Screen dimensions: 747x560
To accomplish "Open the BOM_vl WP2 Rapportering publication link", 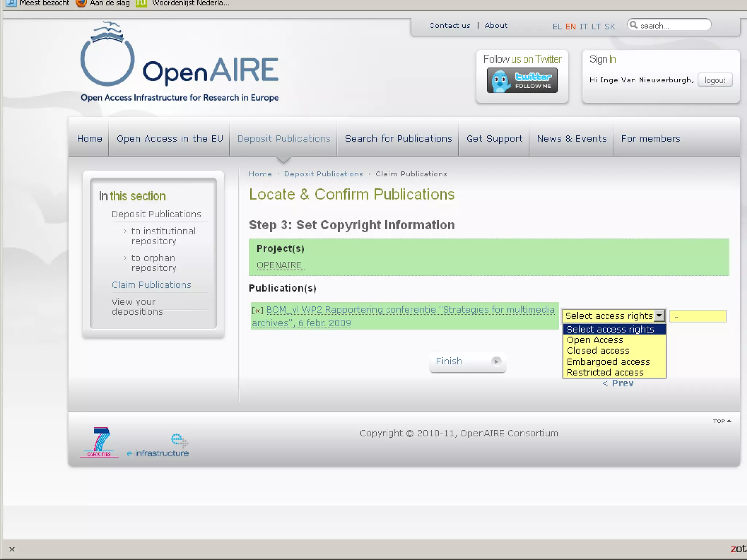I will (x=403, y=316).
